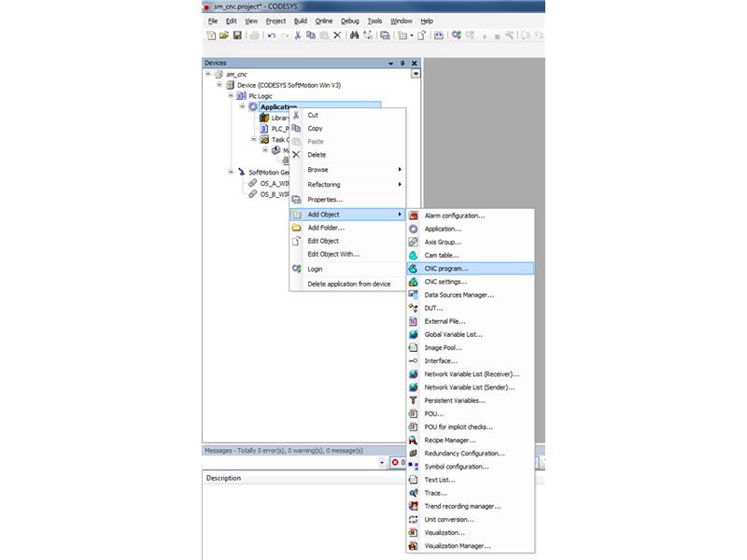Choose Edit Object With in context menu
Screen dimensions: 747x560
click(347, 254)
